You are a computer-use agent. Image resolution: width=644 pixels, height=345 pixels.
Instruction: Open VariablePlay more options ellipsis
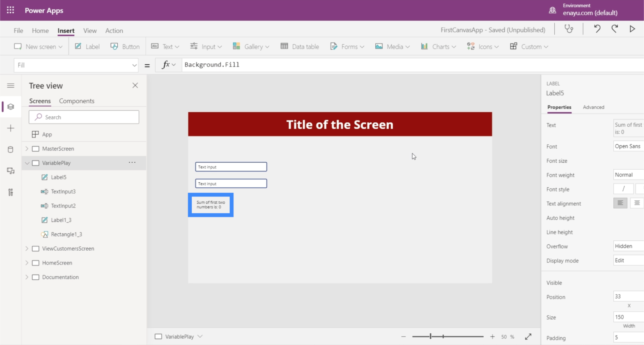pyautogui.click(x=132, y=163)
